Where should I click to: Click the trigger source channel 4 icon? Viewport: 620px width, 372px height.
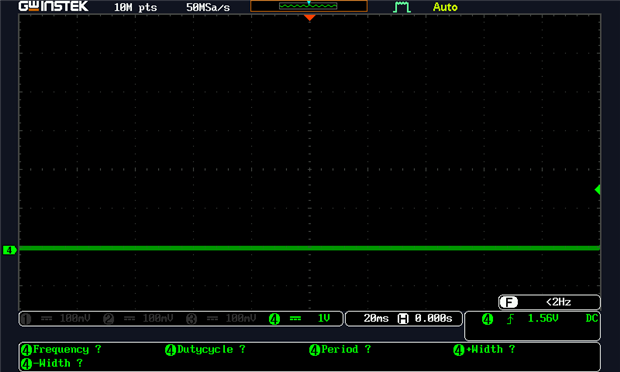click(488, 319)
